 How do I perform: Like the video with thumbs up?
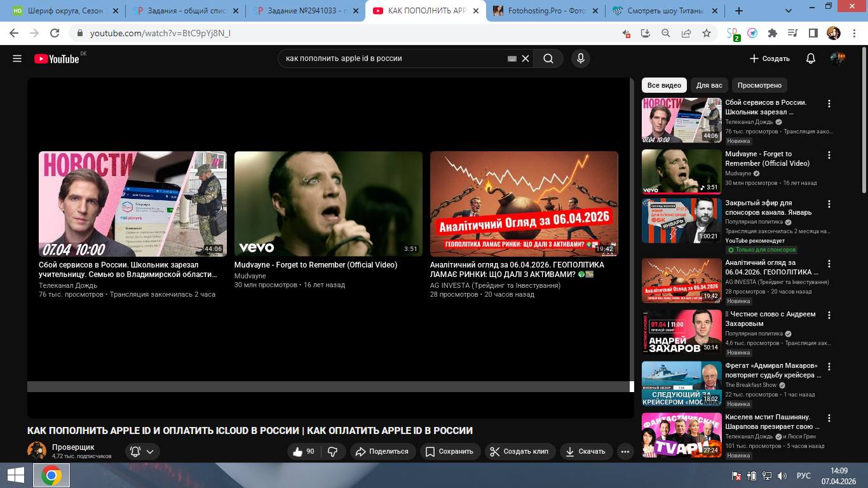point(304,451)
